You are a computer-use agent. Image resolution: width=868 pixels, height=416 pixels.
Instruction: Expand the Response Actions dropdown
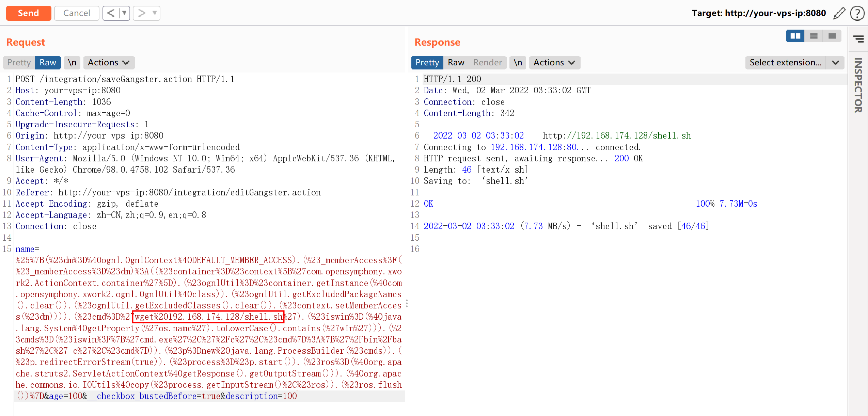point(554,63)
